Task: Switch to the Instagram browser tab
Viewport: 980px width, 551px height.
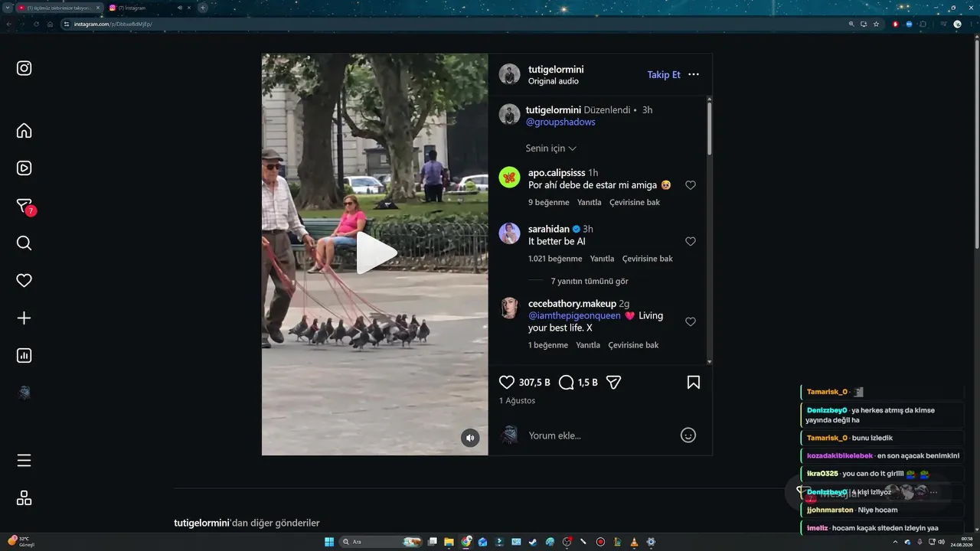Action: pos(152,8)
